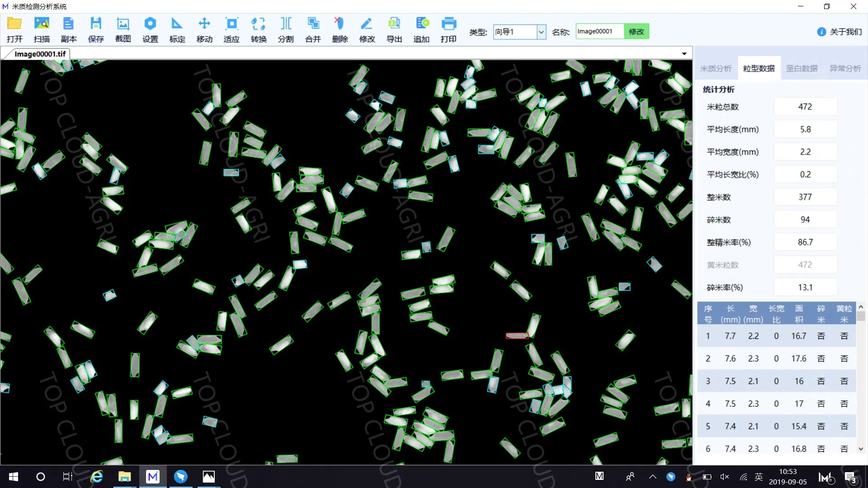Start a scan with 扫描 tool

coord(42,30)
